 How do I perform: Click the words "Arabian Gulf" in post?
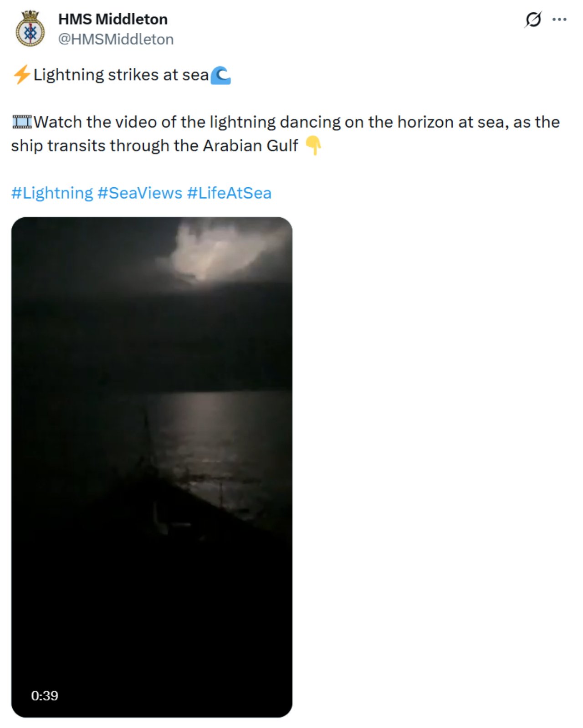[251, 146]
